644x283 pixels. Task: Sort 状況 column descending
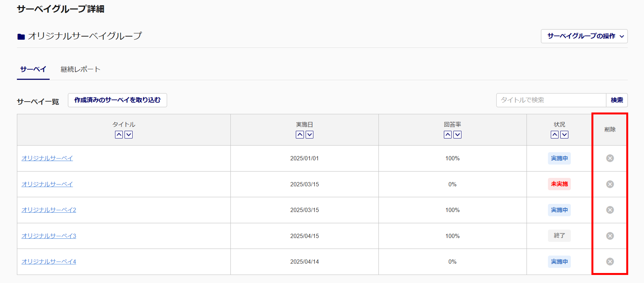pos(564,135)
